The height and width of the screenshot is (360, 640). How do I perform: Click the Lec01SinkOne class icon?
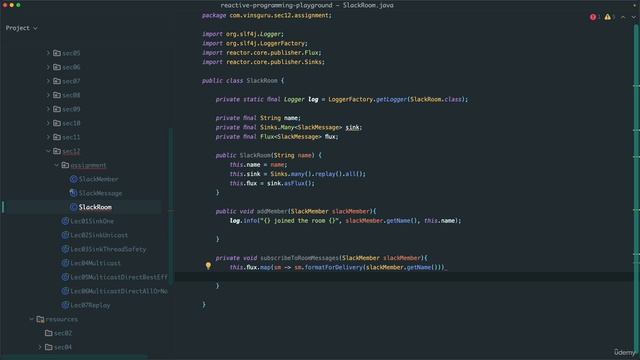[65, 221]
